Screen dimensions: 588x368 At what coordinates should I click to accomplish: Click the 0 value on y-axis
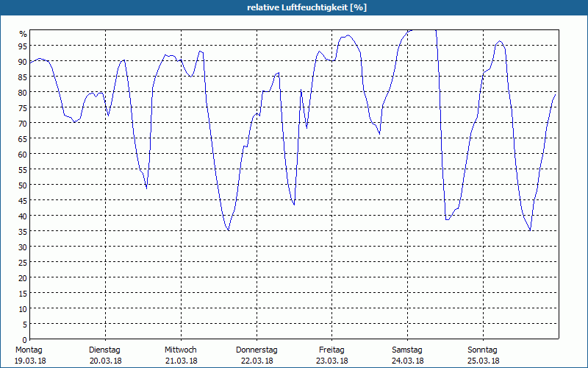[25, 340]
